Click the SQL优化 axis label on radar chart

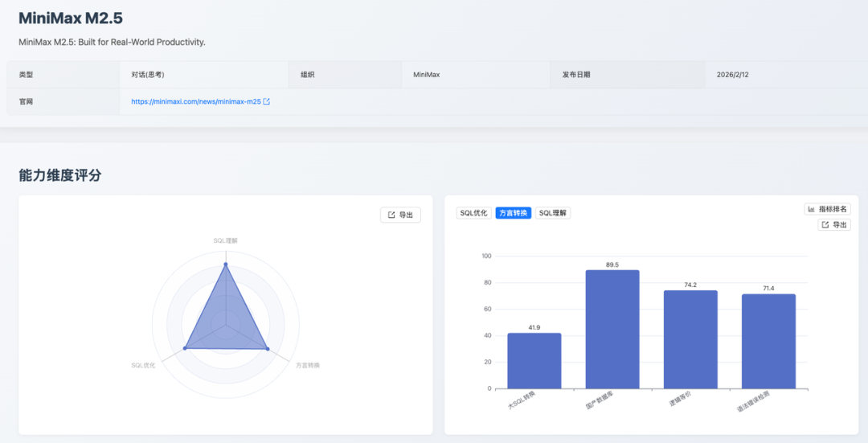point(143,365)
